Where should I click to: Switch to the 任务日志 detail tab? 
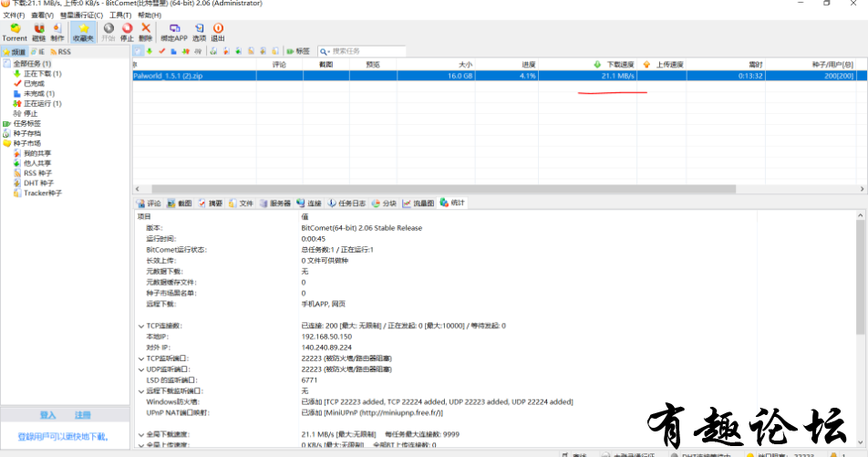pos(346,203)
